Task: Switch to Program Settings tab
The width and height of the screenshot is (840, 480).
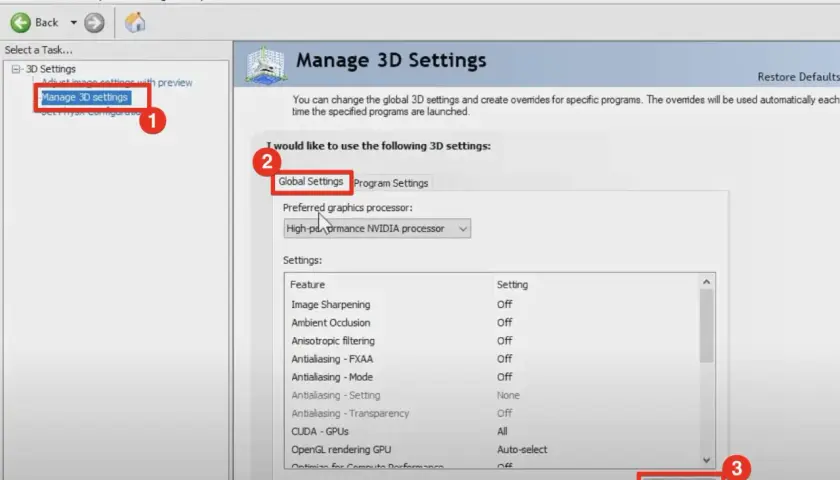Action: coord(391,183)
